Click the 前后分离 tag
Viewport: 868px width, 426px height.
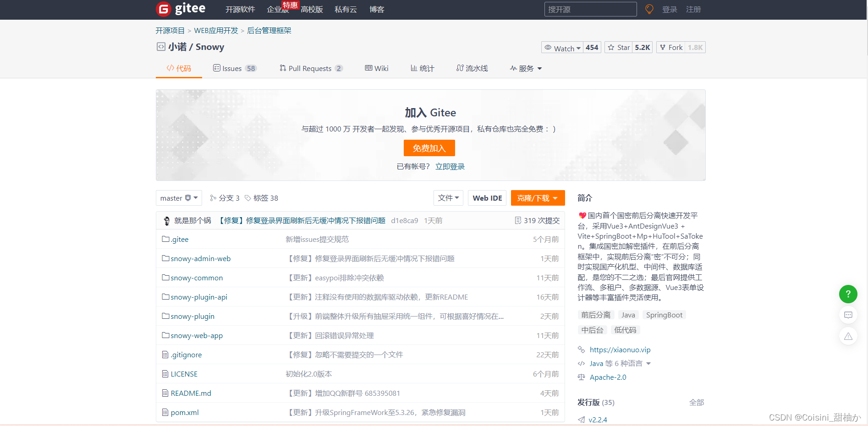click(596, 315)
